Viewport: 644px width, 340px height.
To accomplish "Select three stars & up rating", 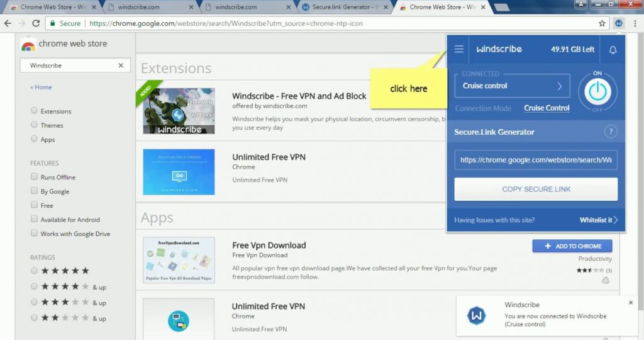I will pos(34,302).
